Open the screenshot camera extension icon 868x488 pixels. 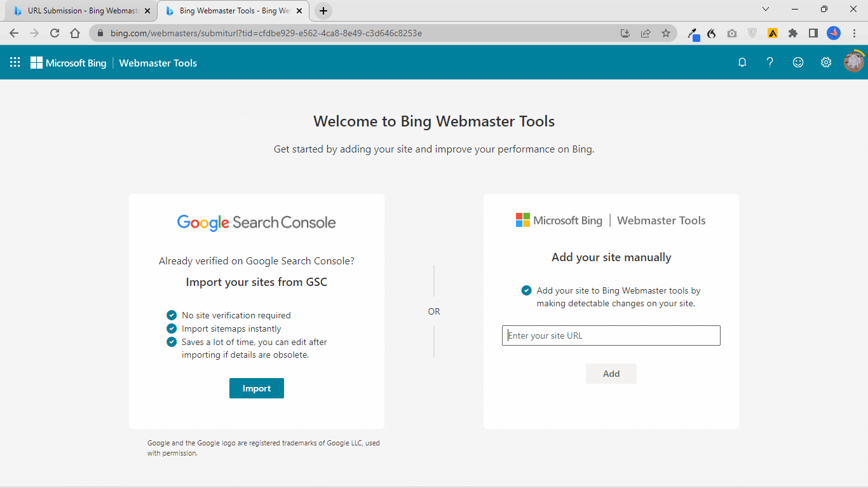coord(732,33)
